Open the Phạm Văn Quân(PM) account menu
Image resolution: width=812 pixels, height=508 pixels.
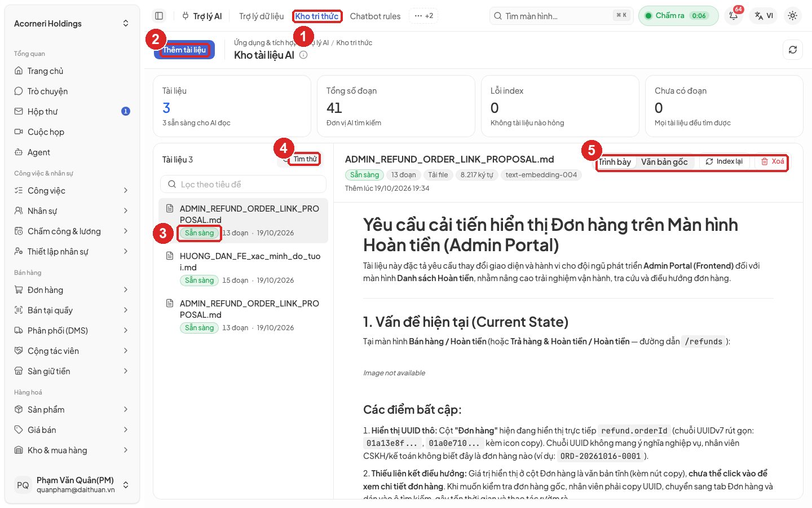72,485
